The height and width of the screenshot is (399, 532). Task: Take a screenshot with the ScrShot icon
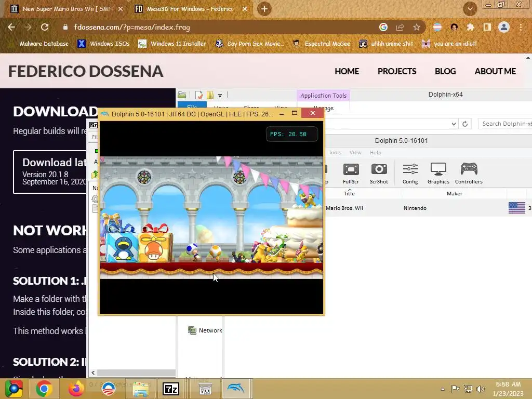pos(379,174)
